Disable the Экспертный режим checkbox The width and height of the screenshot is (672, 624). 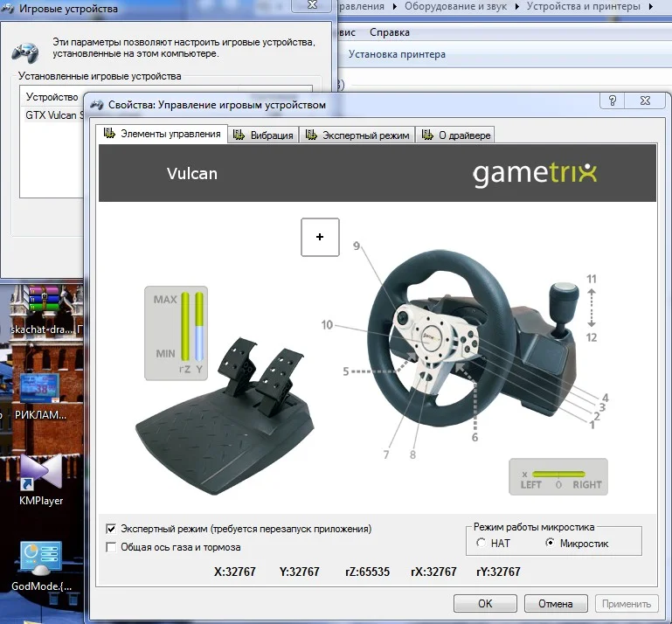111,529
